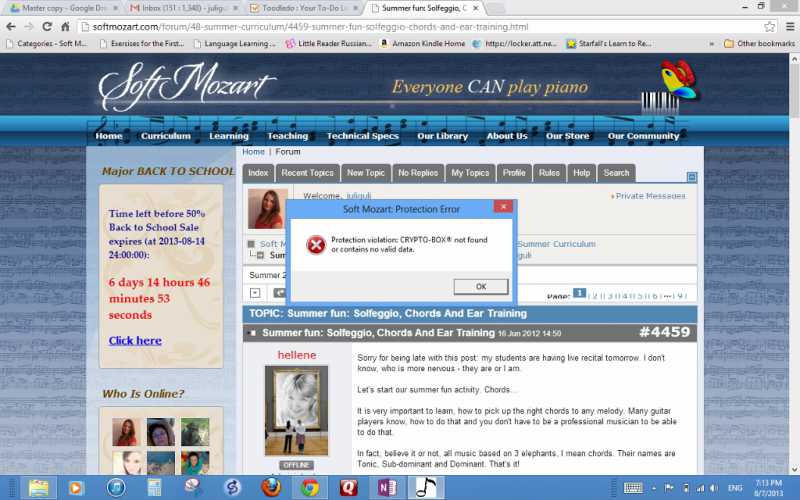Open the Chrome menu icon

(790, 27)
